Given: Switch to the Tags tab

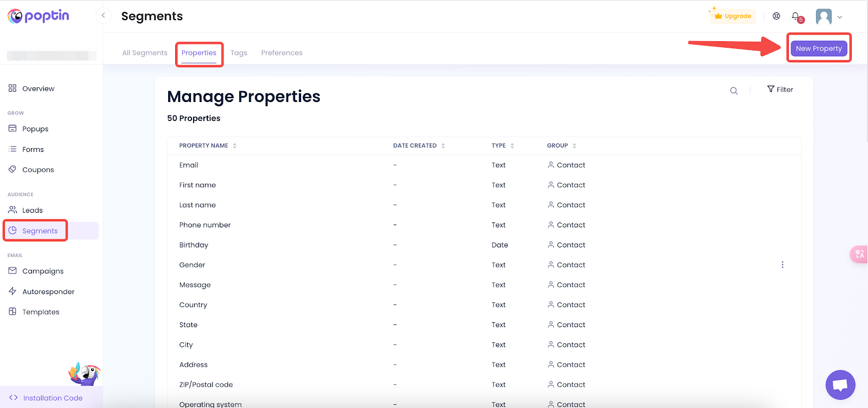Looking at the screenshot, I should click(239, 53).
